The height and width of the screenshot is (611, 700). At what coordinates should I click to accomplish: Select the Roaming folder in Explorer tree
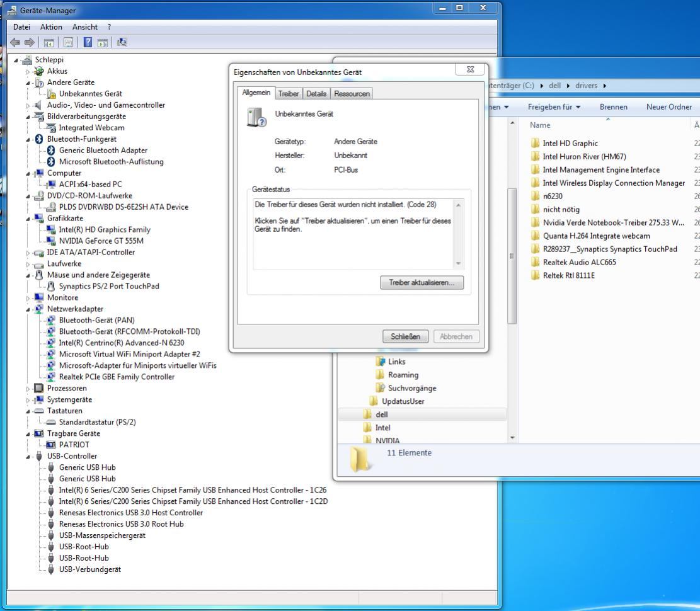click(x=403, y=375)
